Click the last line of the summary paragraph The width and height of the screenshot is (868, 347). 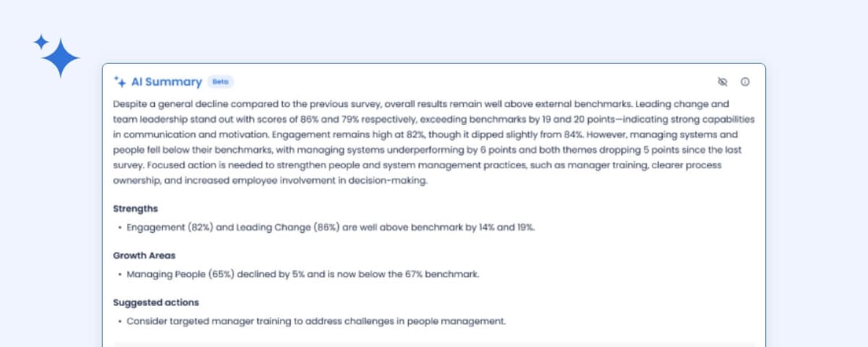[x=270, y=180]
